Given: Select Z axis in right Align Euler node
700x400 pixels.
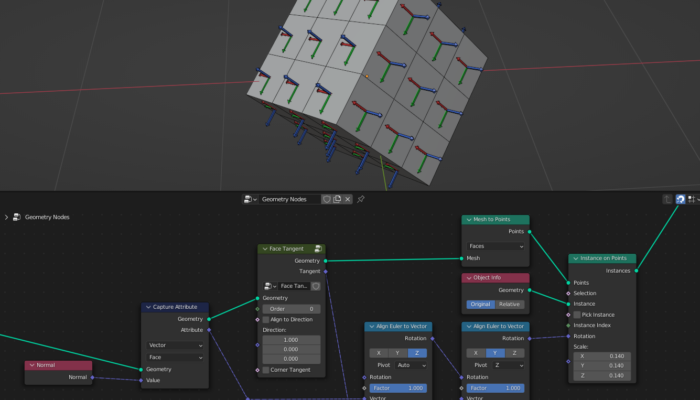Looking at the screenshot, I should pyautogui.click(x=515, y=352).
